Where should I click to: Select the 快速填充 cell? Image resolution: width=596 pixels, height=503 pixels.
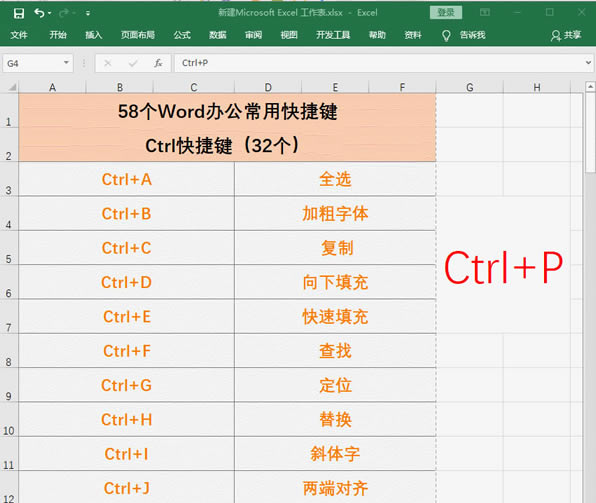point(335,317)
